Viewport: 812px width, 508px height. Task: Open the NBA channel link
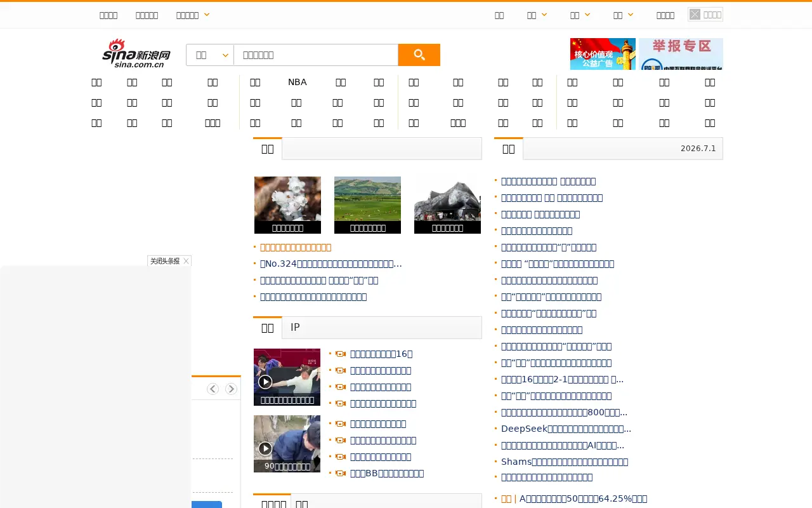click(297, 82)
